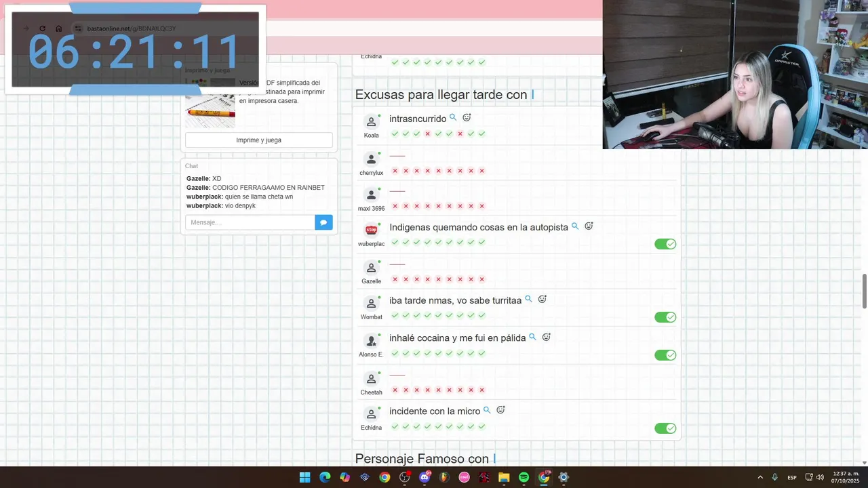Search 'Indigenas quemando cosas en la autopista' answer
The height and width of the screenshot is (488, 868).
575,226
